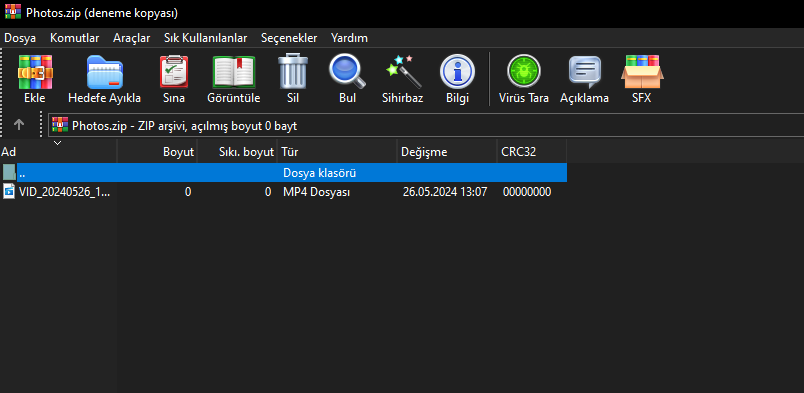
Task: Click the MP4 file icon of VID_20240526
Action: coord(9,192)
